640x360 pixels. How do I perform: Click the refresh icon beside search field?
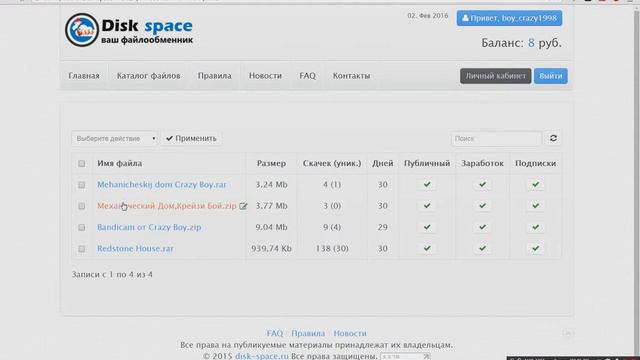[x=553, y=138]
